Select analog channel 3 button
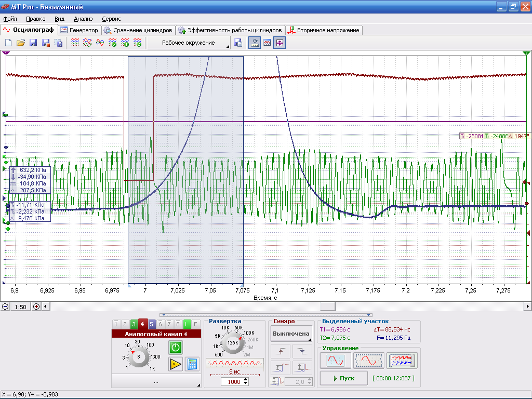 (x=134, y=324)
